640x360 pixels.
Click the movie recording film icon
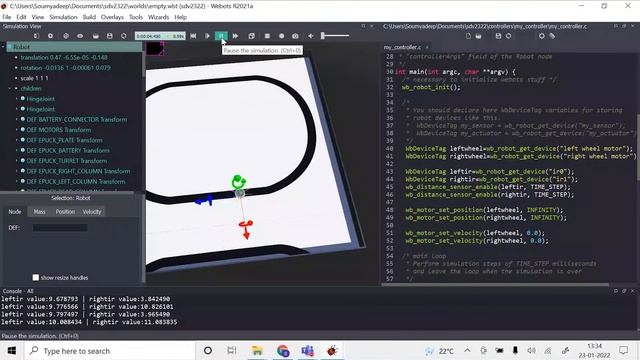coord(267,36)
